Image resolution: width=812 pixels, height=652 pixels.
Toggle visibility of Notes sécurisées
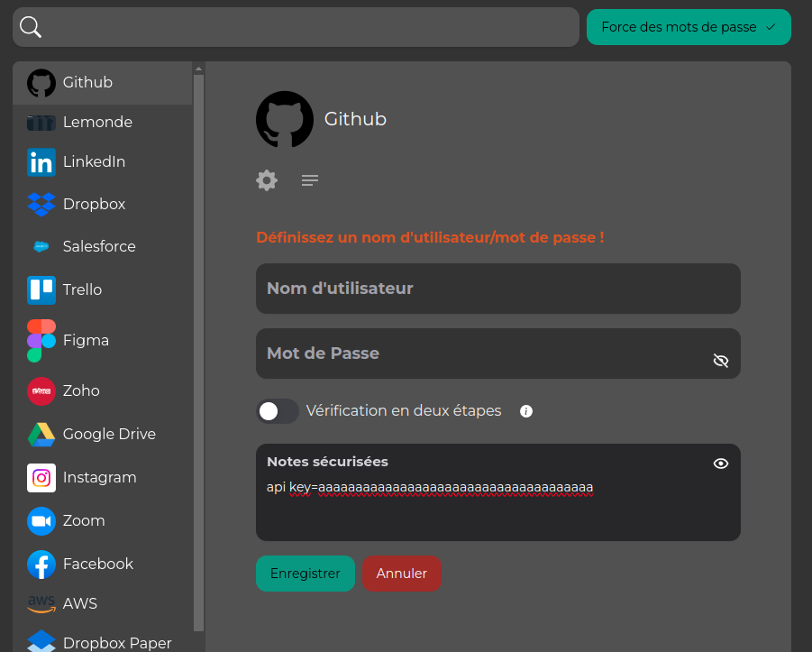click(720, 464)
